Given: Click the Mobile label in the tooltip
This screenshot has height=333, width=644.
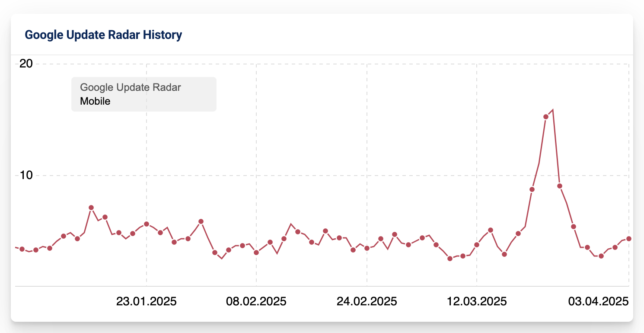Looking at the screenshot, I should click(95, 101).
